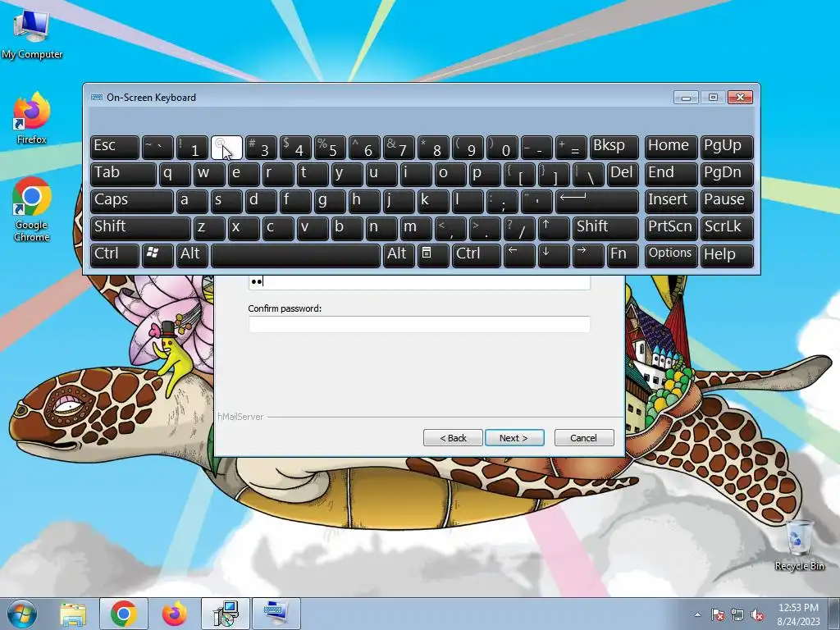Click the Insert key

(x=671, y=202)
